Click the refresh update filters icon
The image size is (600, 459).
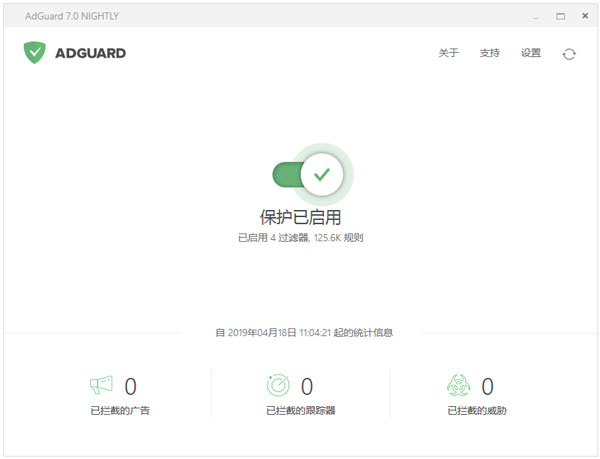569,54
